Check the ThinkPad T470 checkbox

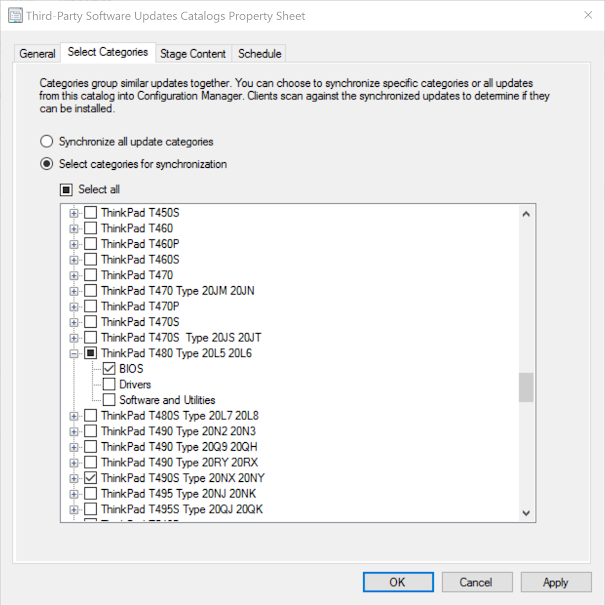tap(90, 275)
